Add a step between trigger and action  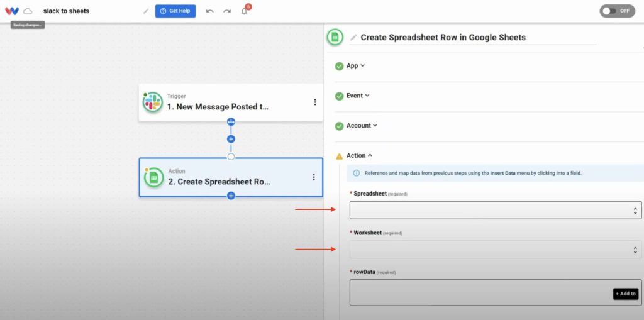point(231,139)
